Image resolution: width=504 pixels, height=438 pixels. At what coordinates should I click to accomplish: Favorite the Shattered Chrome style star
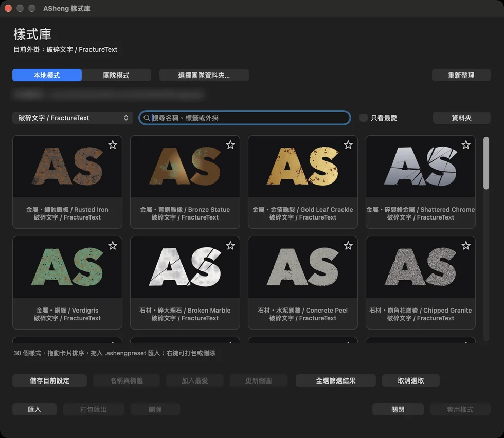click(466, 145)
